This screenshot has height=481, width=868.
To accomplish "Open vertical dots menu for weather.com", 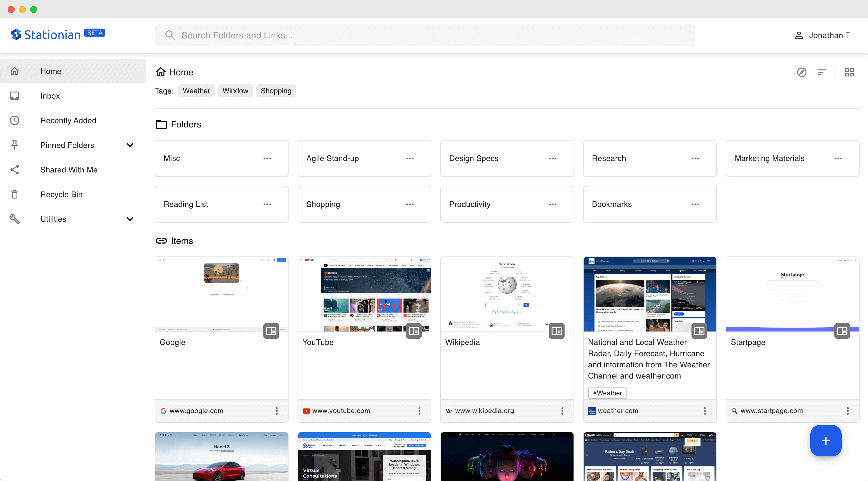I will [705, 411].
